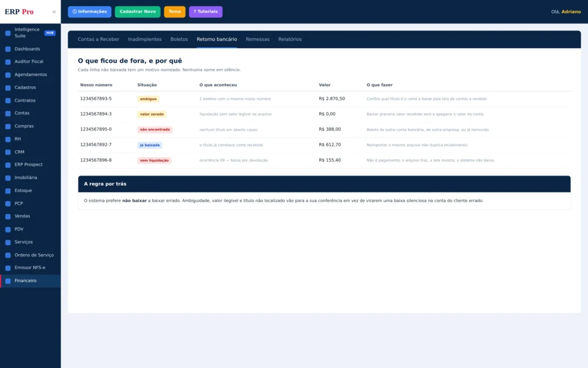Click the RH sidebar icon
Image resolution: width=588 pixels, height=368 pixels.
tap(8, 139)
